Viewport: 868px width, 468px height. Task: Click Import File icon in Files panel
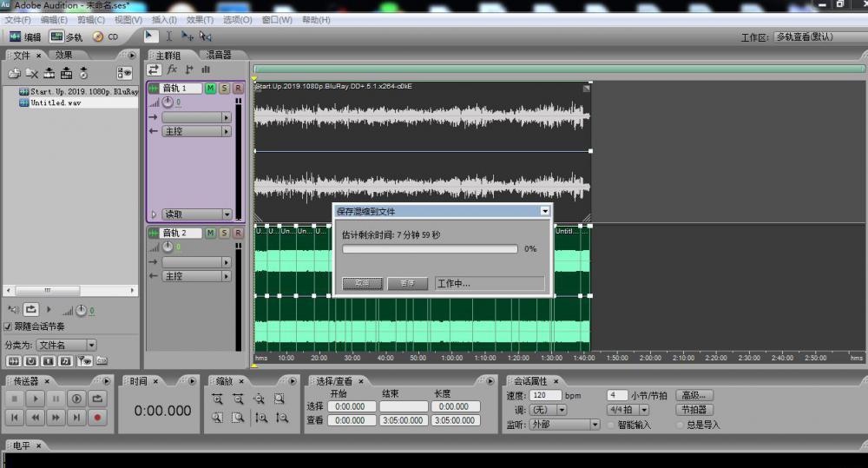pyautogui.click(x=15, y=73)
